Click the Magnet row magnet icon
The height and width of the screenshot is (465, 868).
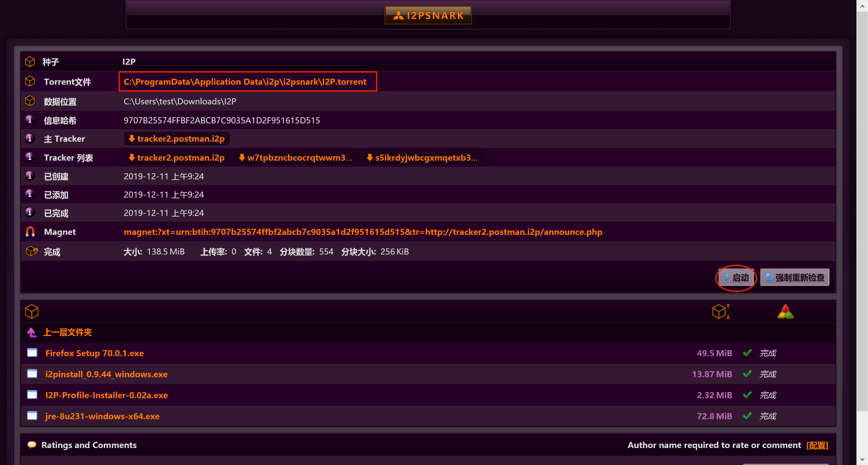coord(30,232)
